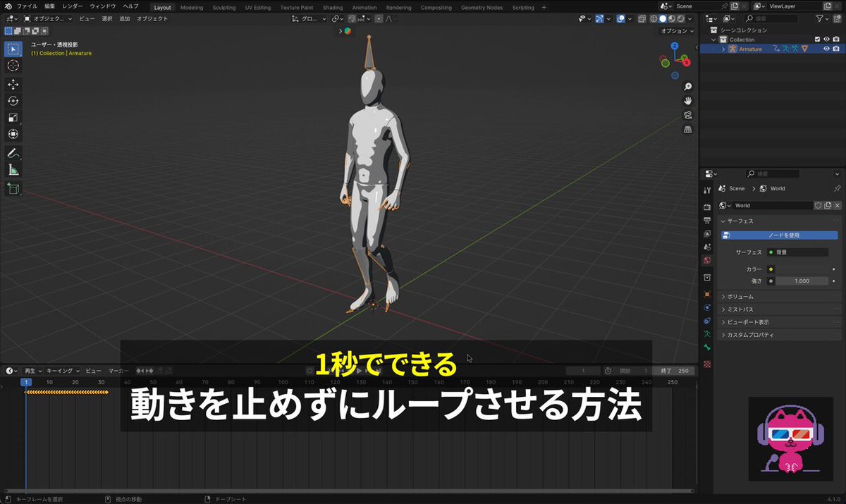Open the texture properties checker tab
846x504 pixels.
[707, 364]
